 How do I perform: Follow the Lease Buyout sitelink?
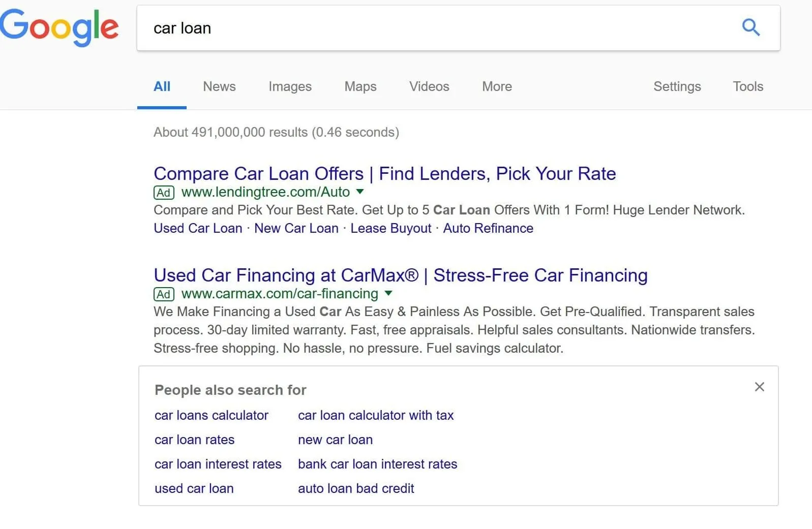tap(390, 229)
